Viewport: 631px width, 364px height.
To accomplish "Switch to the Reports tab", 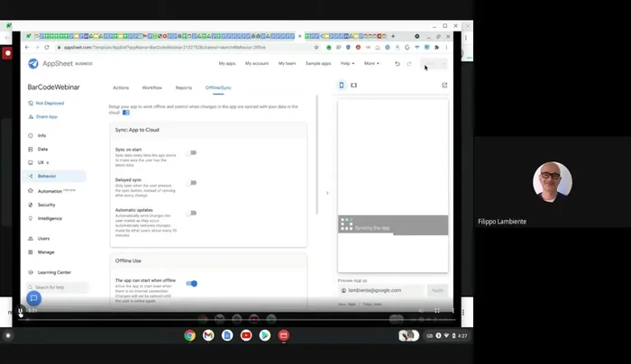I will tap(184, 87).
